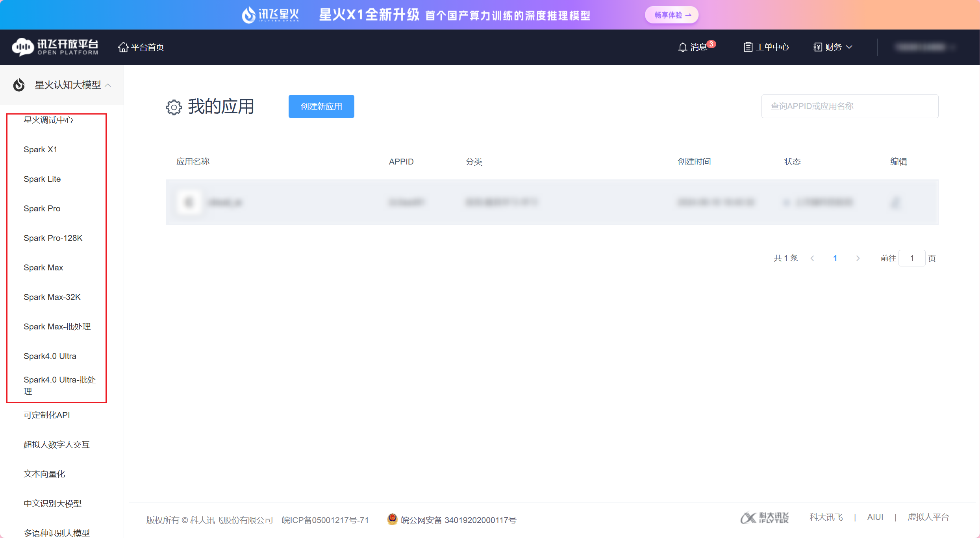Open 皖公网安备 34019202000117号 link
The image size is (980, 538).
[x=458, y=520]
